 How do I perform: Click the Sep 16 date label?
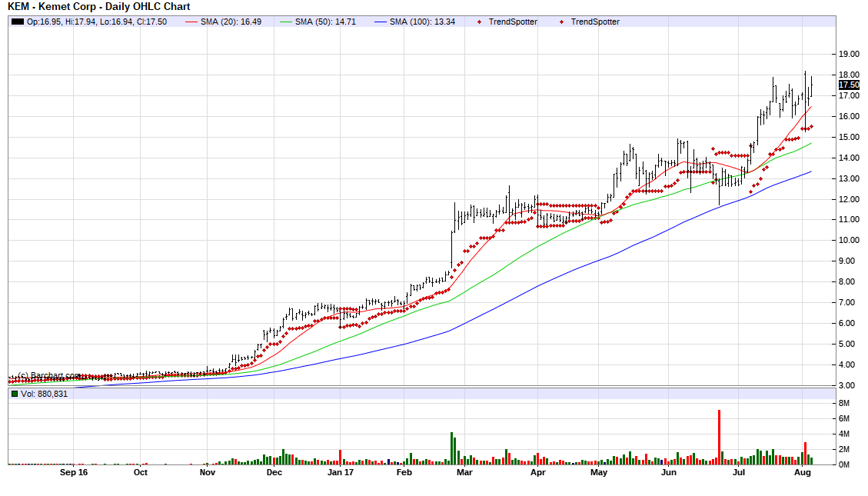tap(74, 473)
